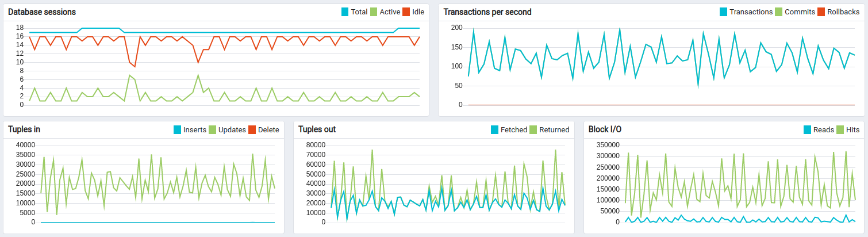Click the blue Fetched legend swatch

coord(495,129)
